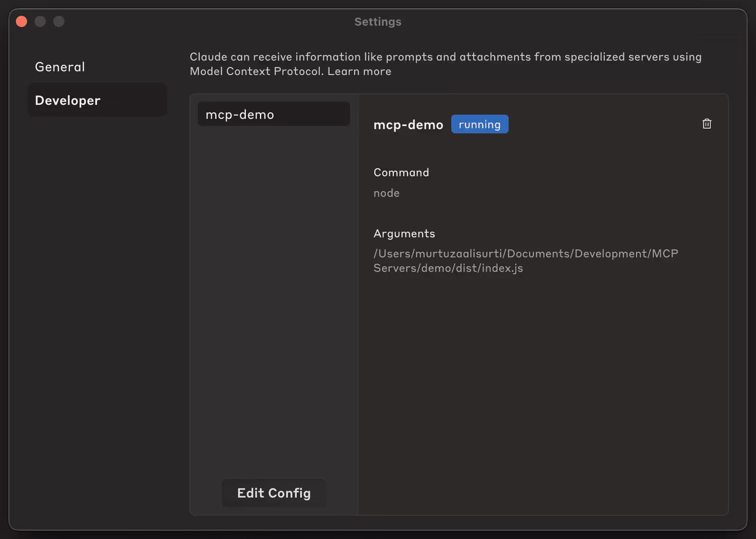Click the minimize circle in title bar
Screen dimensions: 756x539
tap(40, 21)
